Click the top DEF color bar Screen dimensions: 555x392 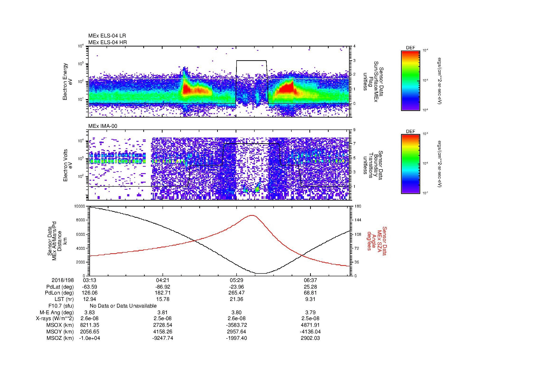pos(410,81)
